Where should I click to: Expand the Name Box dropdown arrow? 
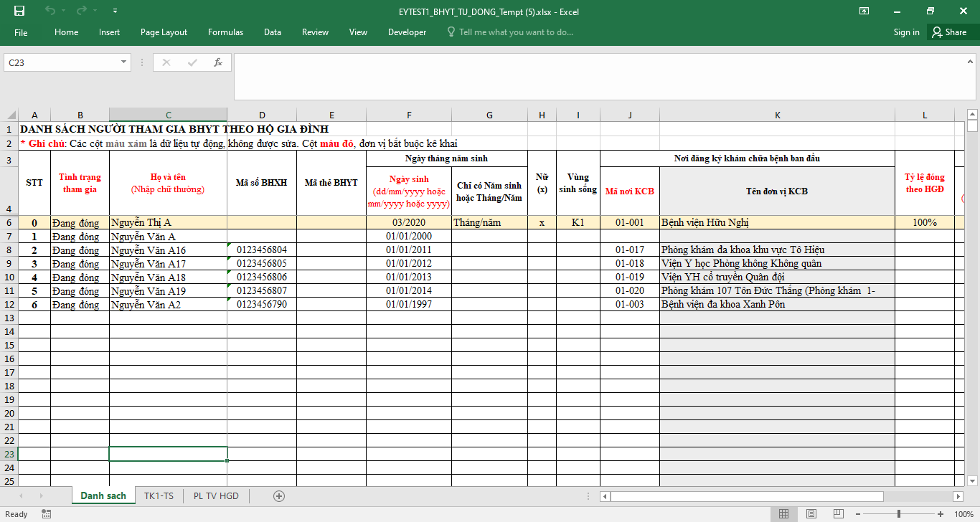click(124, 62)
